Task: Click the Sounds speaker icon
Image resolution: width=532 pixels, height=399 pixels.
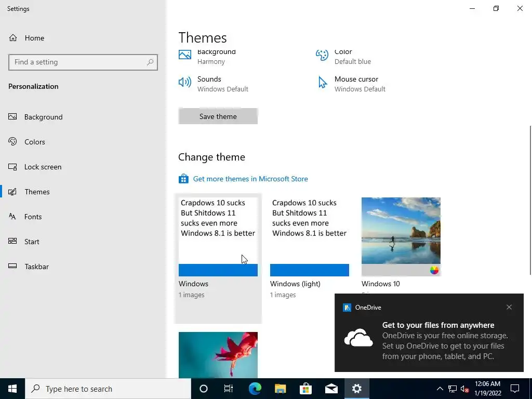Action: tap(185, 82)
